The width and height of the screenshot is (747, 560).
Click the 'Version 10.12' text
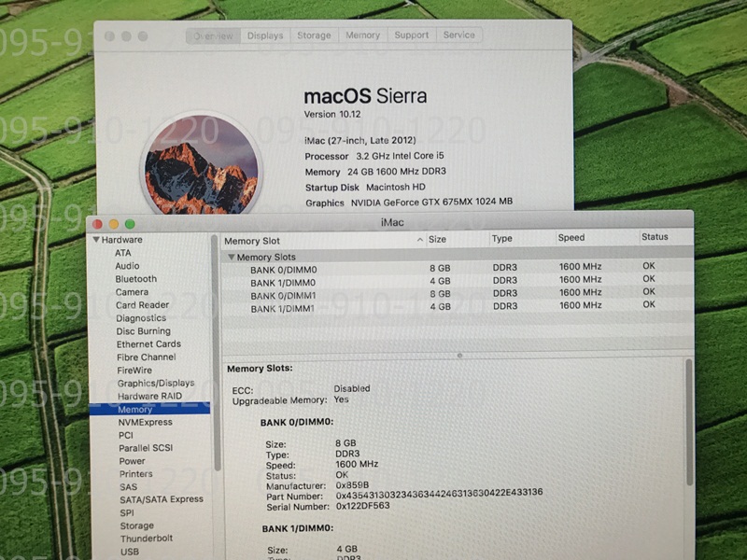(x=332, y=114)
